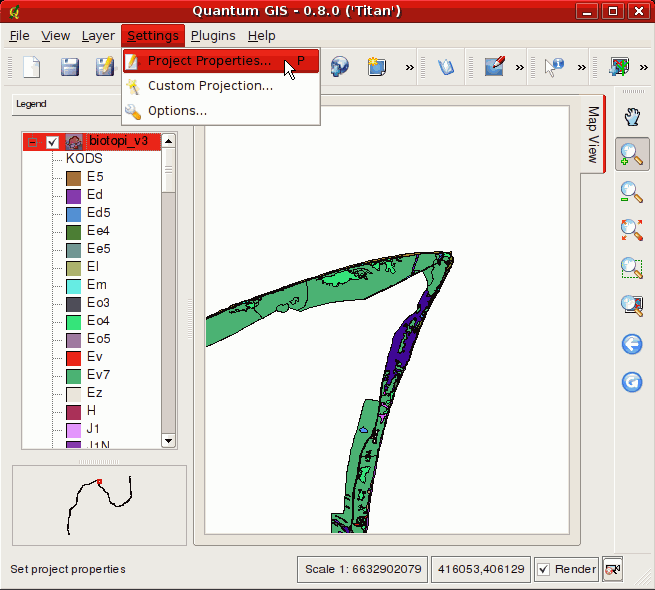
Task: Open the File menu
Action: click(x=19, y=36)
